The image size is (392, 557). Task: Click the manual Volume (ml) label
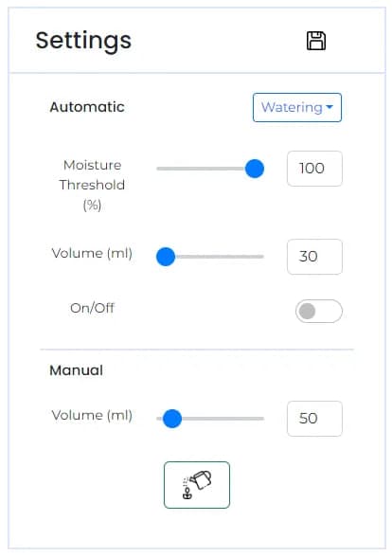pyautogui.click(x=92, y=415)
